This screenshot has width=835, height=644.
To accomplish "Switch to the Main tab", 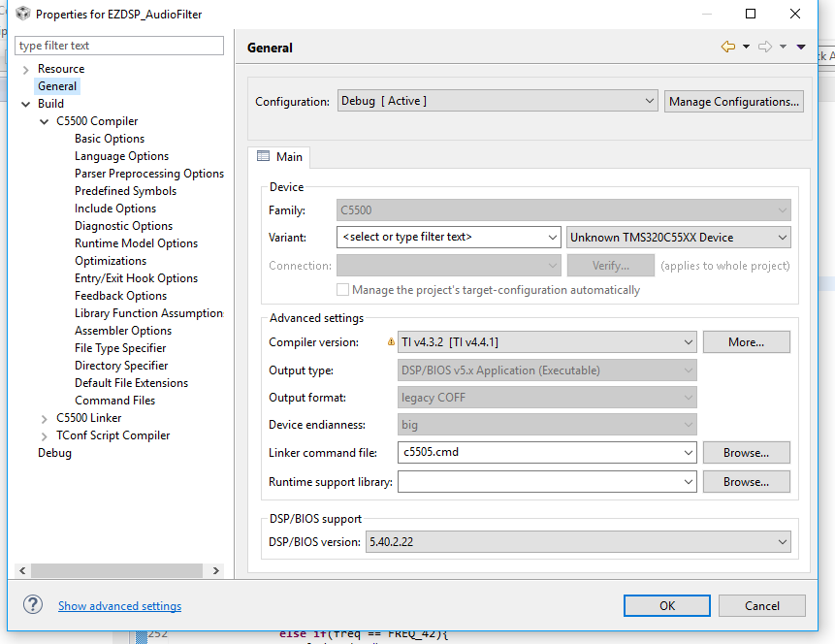I will [x=279, y=156].
